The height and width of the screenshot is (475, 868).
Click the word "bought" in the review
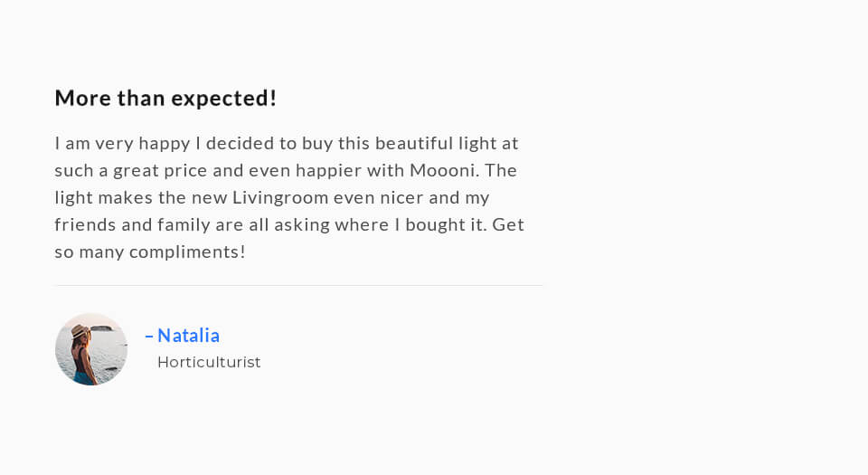tap(435, 224)
